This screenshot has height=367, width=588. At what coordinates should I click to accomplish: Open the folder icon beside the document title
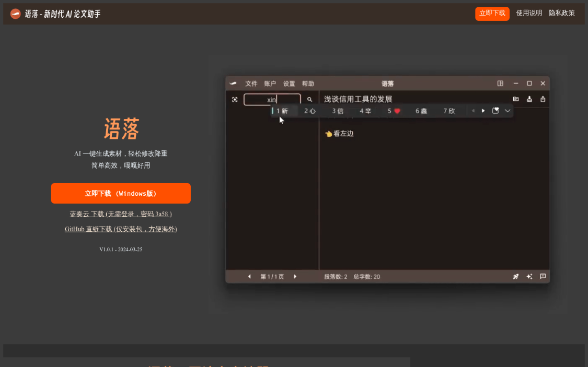516,99
